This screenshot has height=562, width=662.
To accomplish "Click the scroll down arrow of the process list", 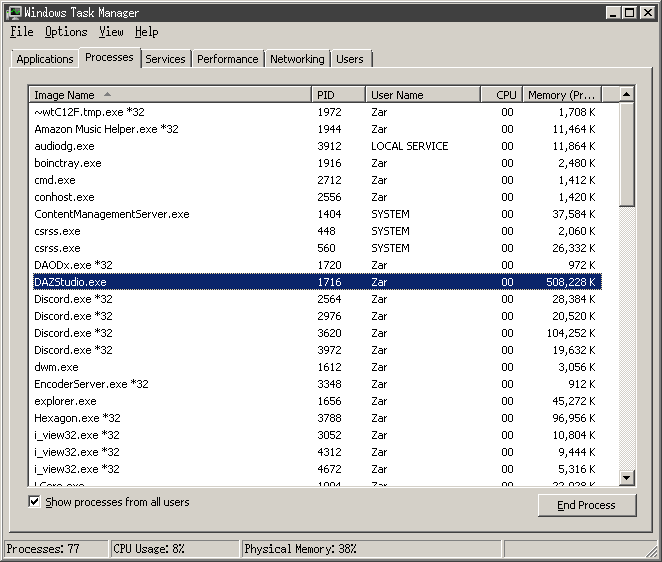I will pos(627,478).
